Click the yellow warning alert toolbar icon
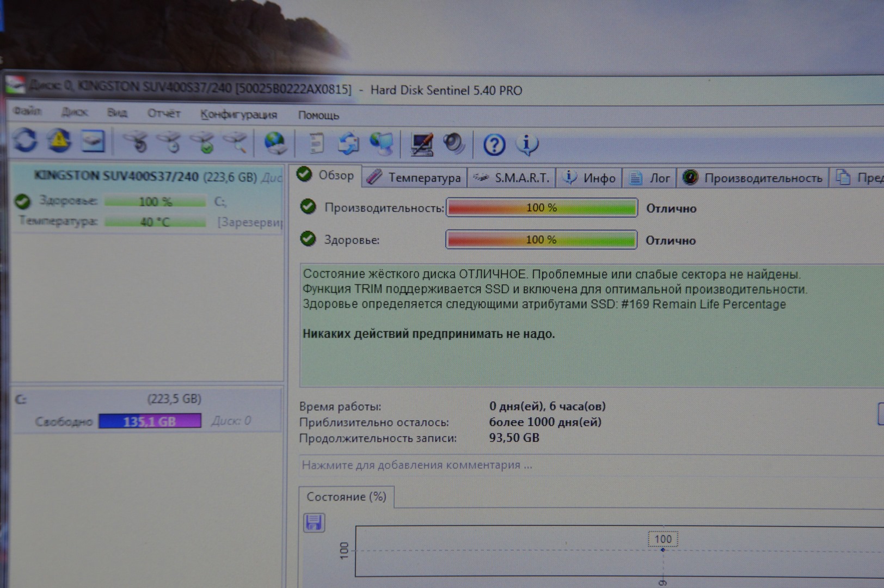Screen dimensions: 884x588 pos(59,140)
